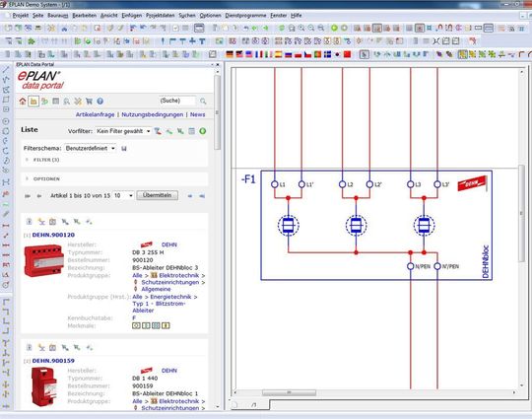Open the Bearbeiten menu
The width and height of the screenshot is (532, 419).
coord(84,15)
